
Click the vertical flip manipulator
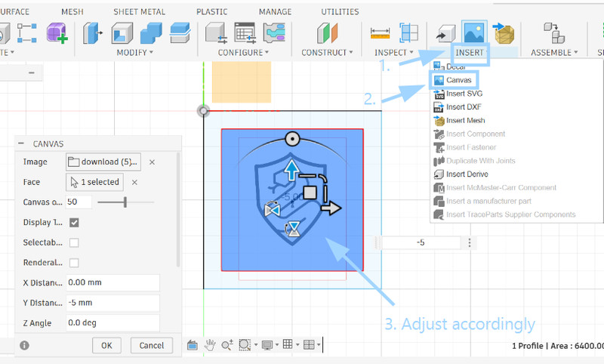tap(294, 229)
